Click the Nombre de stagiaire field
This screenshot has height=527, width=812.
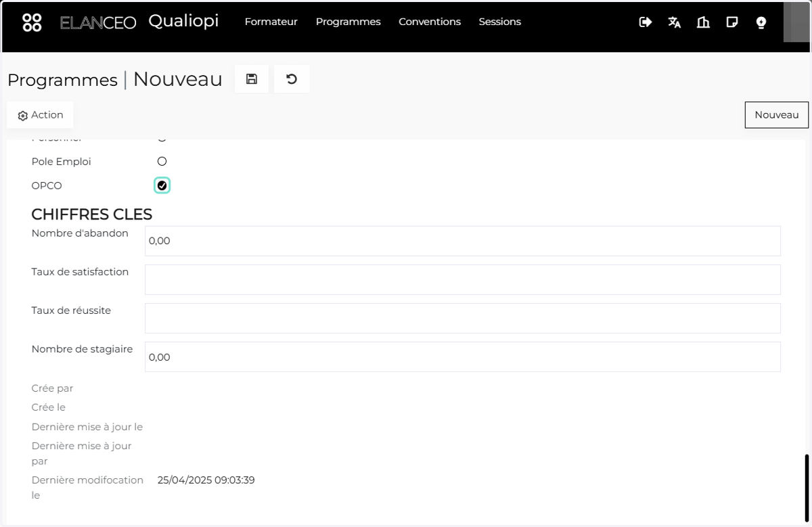pyautogui.click(x=463, y=357)
